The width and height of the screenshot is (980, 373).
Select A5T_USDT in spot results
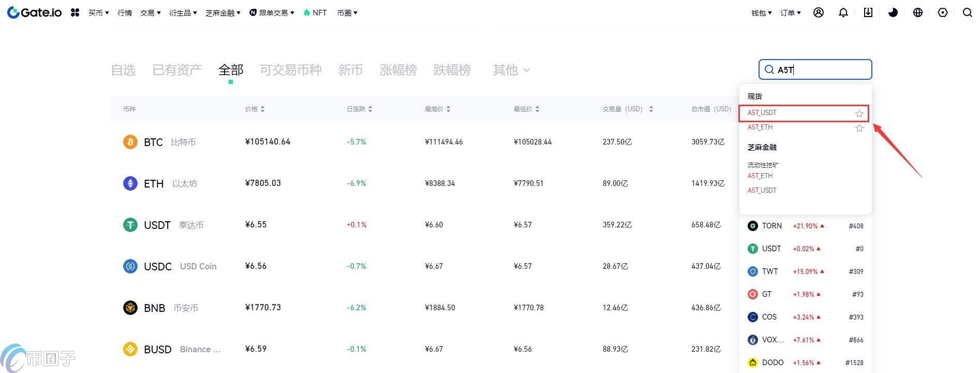(762, 113)
